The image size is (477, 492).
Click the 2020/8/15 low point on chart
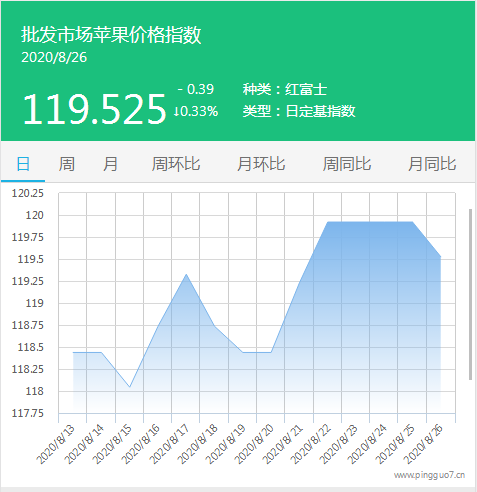click(x=130, y=387)
